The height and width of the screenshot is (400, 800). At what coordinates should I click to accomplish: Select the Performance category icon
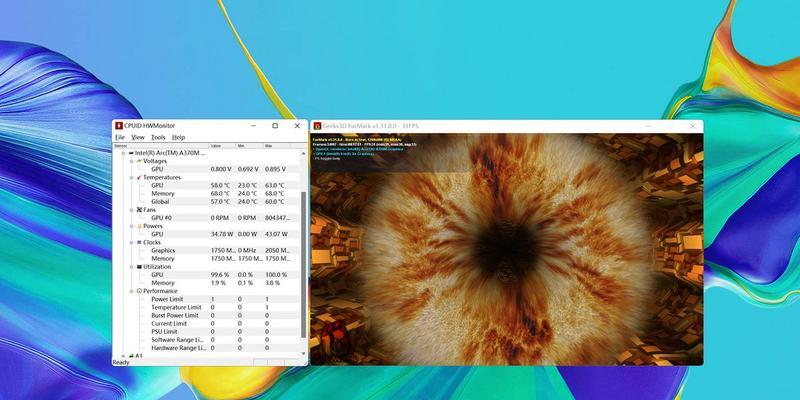coord(139,291)
